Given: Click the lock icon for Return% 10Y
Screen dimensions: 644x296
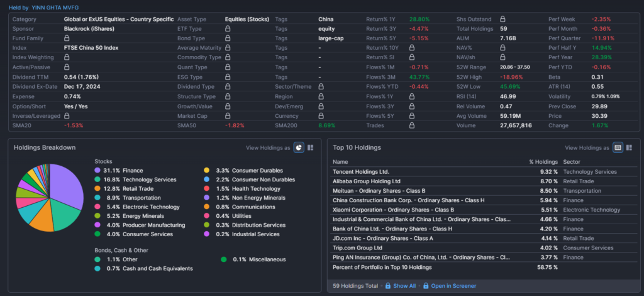Looking at the screenshot, I should click(x=412, y=48).
